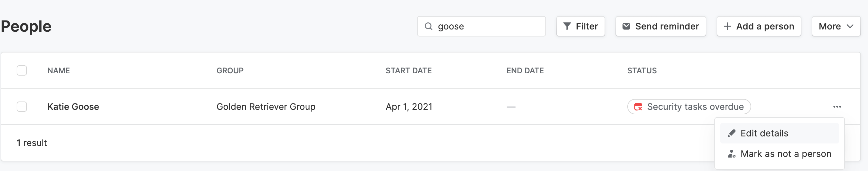This screenshot has width=868, height=171.
Task: Check the box for Katie Goose
Action: [x=22, y=107]
